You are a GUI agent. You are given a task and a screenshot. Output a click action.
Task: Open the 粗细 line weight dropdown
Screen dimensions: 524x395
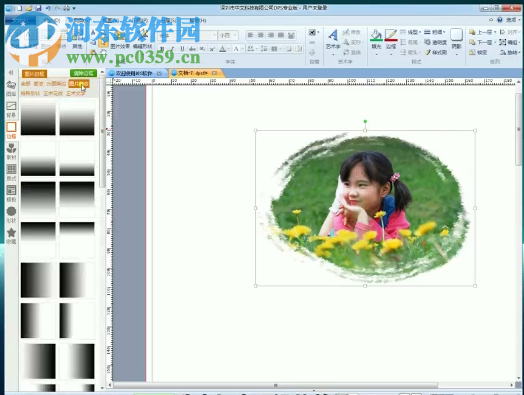[434, 32]
